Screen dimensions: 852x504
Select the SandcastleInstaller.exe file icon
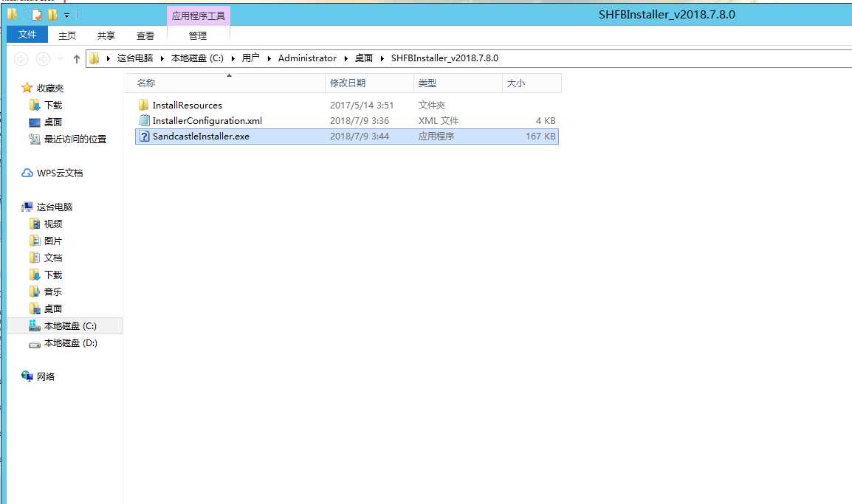144,137
